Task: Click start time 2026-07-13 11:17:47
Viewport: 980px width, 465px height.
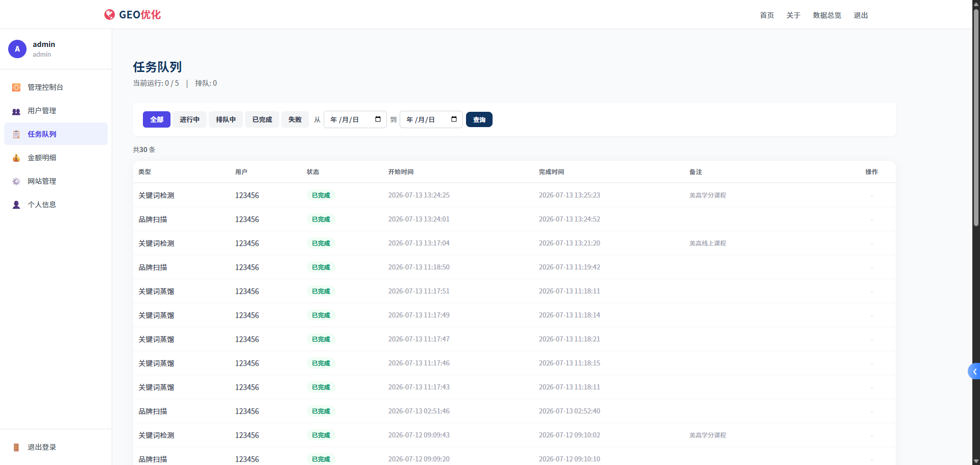Action: pyautogui.click(x=419, y=339)
